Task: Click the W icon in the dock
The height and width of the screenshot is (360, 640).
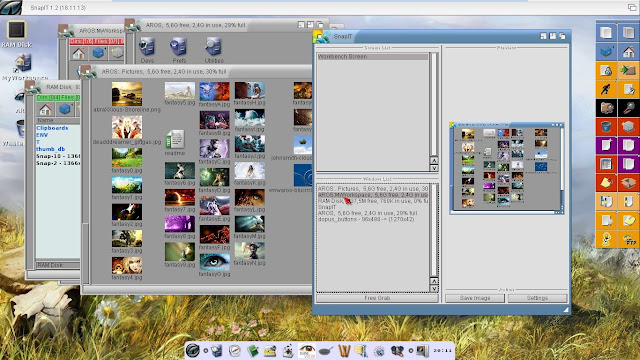Action: 344,350
